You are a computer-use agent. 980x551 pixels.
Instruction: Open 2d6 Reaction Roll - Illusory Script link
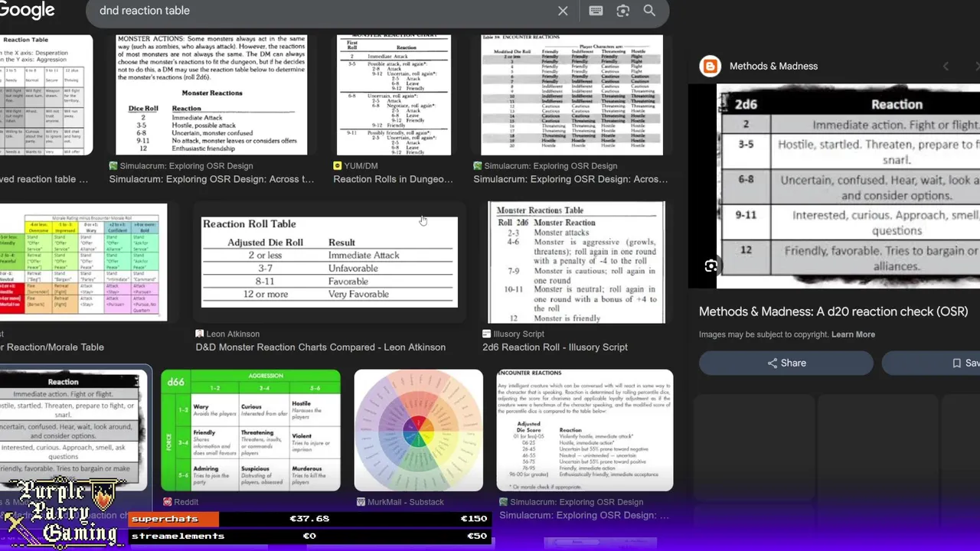[x=555, y=347]
